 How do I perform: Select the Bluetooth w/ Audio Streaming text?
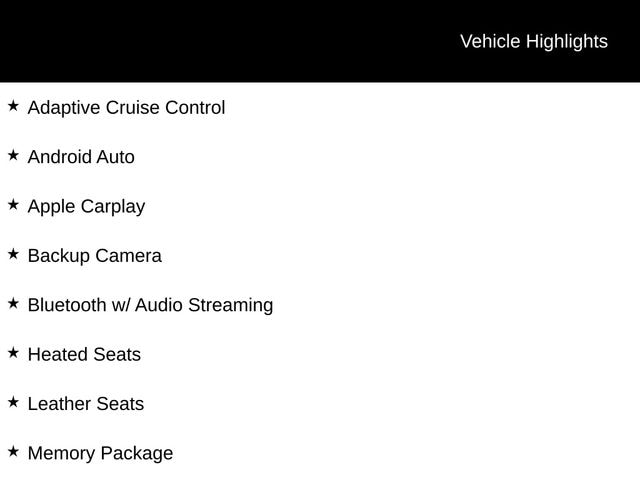pyautogui.click(x=150, y=305)
